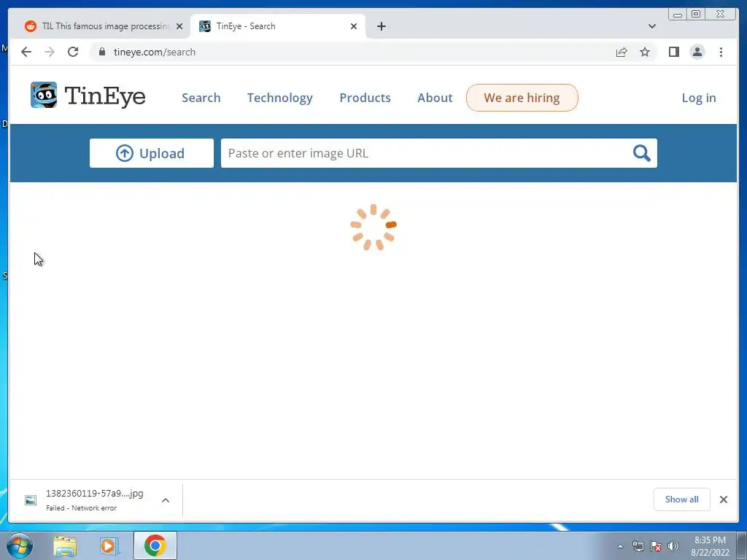Select the TinEye - Search tab
Screen dimensions: 747x560
click(277, 26)
